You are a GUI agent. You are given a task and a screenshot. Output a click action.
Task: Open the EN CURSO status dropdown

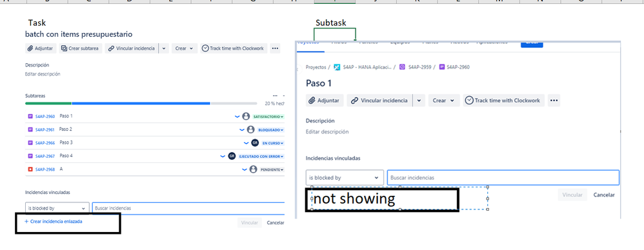273,144
